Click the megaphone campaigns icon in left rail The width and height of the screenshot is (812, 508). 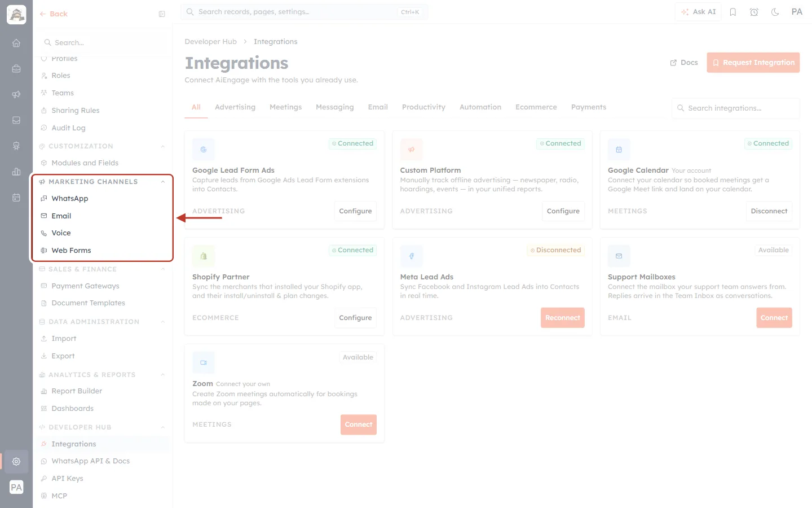tap(16, 94)
